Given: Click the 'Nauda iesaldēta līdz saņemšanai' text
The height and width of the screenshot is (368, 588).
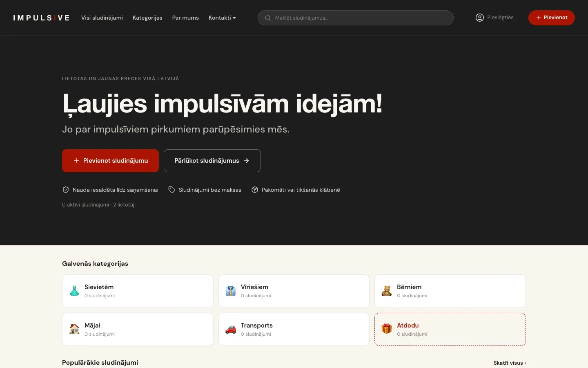Looking at the screenshot, I should point(116,190).
